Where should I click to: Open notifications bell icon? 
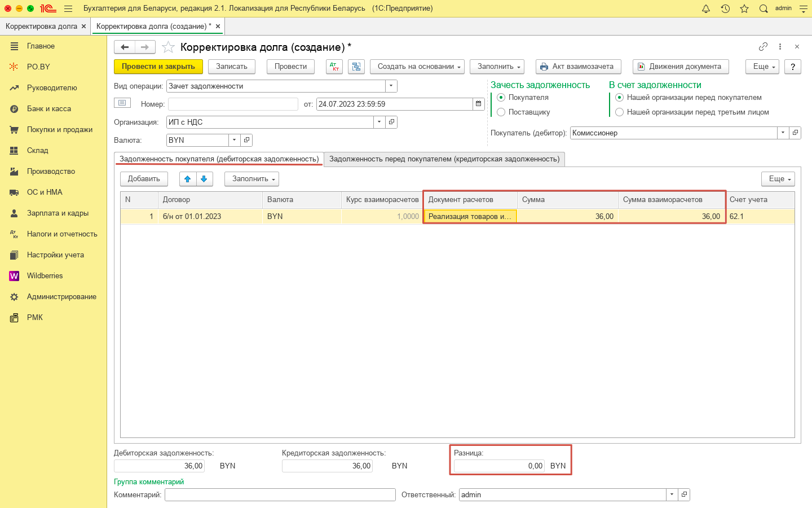[706, 8]
